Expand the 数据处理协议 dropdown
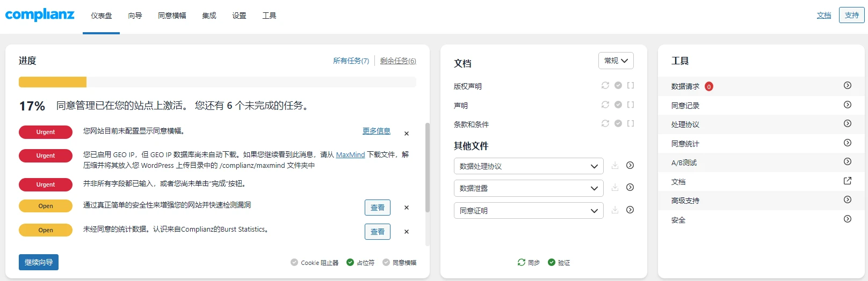 pos(529,166)
